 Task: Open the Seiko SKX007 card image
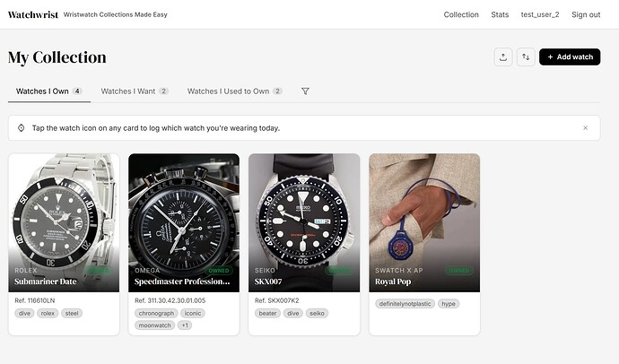click(x=304, y=223)
